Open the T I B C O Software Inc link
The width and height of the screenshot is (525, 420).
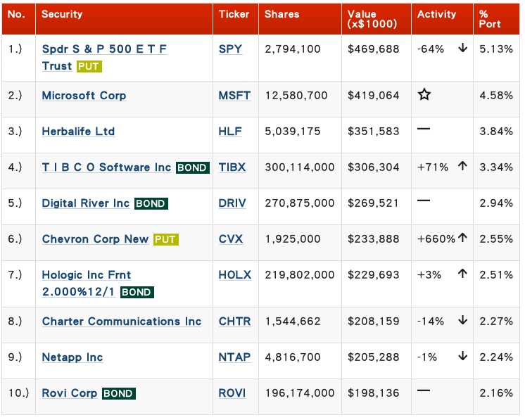point(106,167)
